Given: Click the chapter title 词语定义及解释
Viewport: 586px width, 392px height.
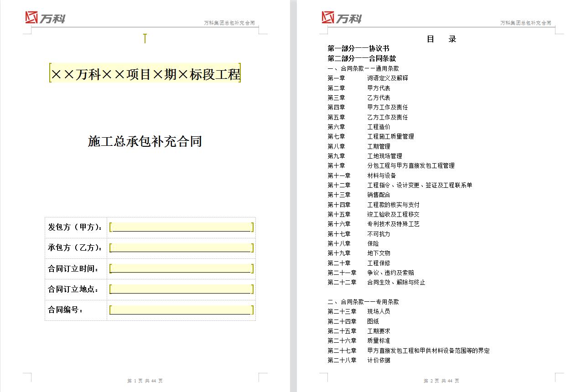Looking at the screenshot, I should click(388, 78).
